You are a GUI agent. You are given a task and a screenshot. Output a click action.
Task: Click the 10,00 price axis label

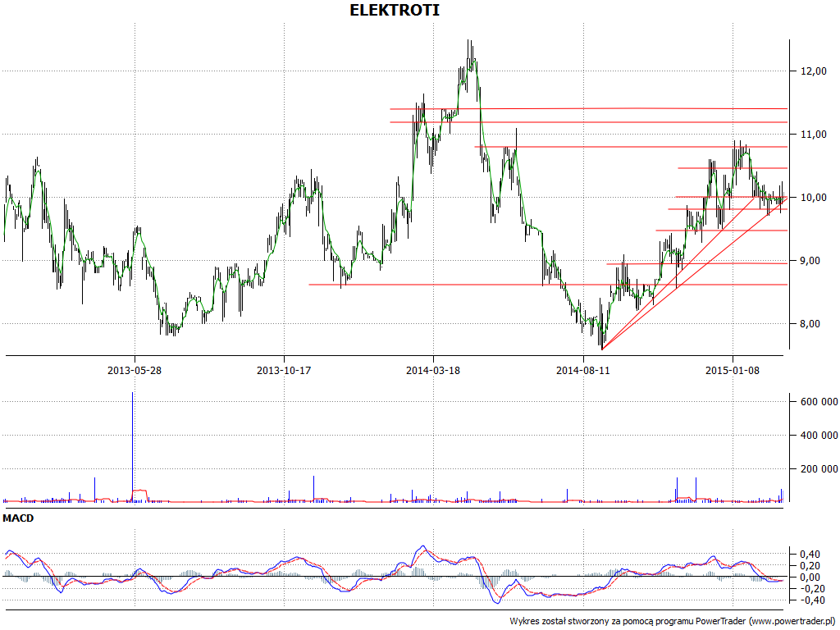click(813, 198)
